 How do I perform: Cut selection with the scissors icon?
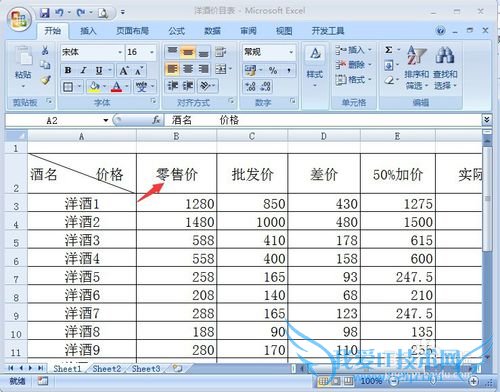point(45,51)
